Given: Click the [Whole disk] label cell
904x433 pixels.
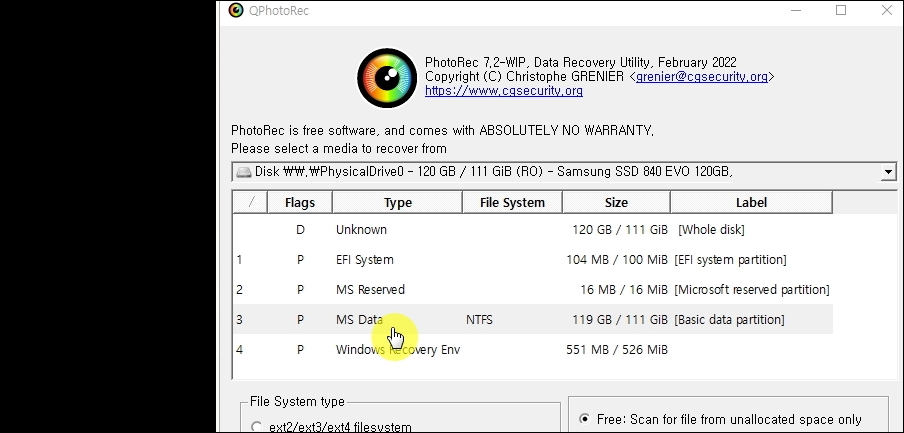Looking at the screenshot, I should [711, 229].
